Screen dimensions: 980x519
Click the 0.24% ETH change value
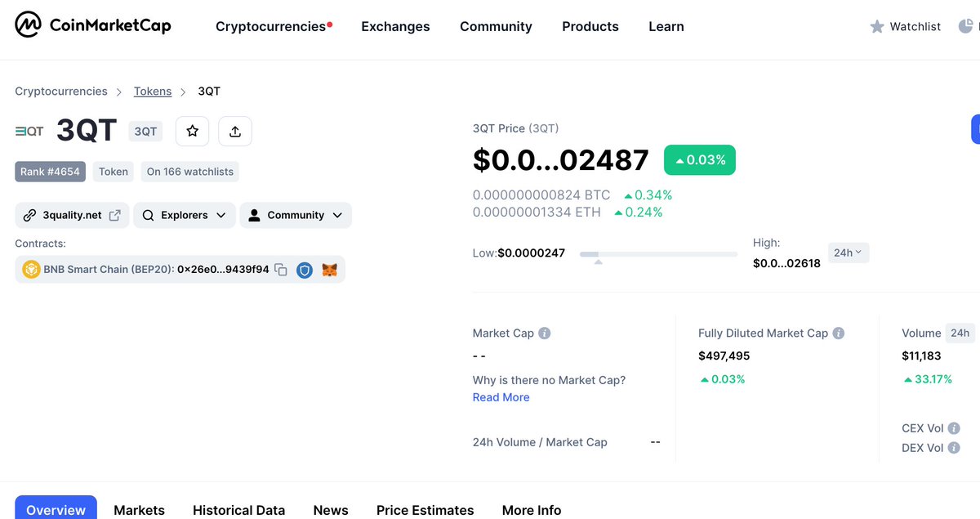[x=639, y=213]
